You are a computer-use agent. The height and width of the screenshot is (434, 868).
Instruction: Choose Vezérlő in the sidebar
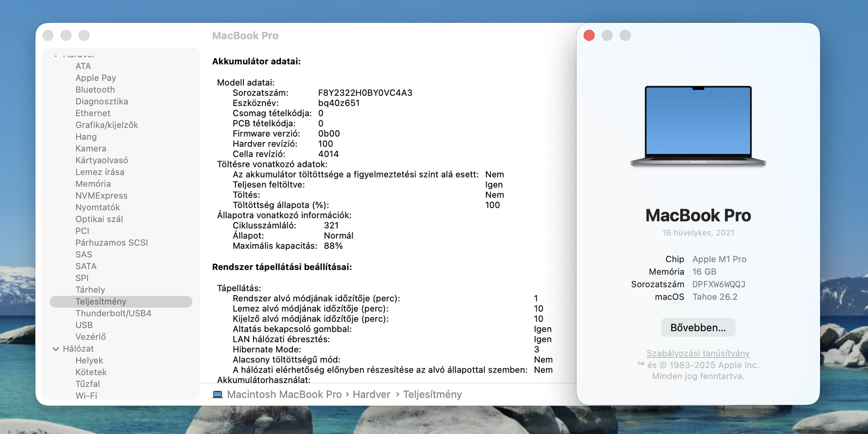coord(91,337)
